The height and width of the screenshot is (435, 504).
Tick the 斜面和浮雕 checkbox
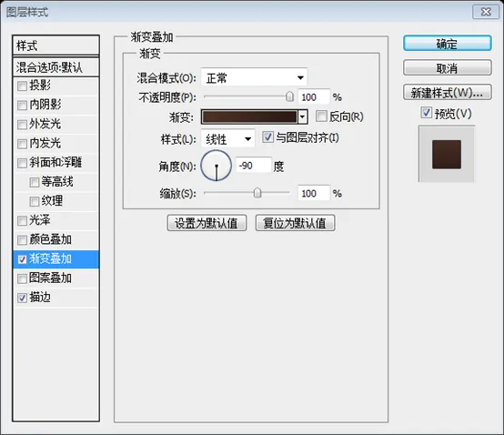[22, 163]
